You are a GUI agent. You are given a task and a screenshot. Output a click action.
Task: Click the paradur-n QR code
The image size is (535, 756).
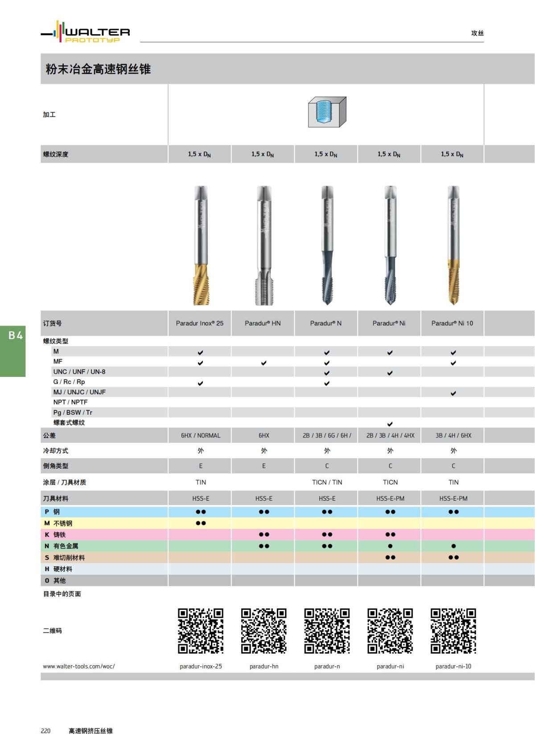(x=327, y=631)
